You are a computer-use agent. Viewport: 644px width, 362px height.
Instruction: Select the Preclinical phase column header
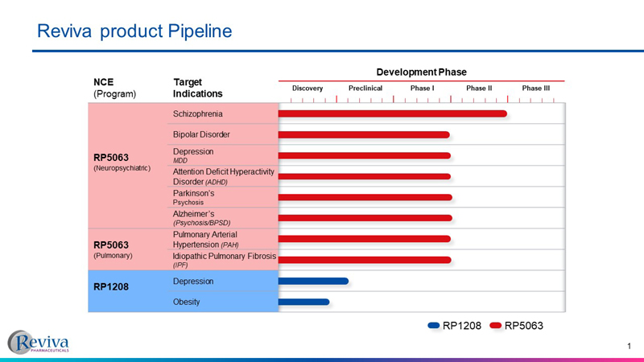tap(365, 88)
